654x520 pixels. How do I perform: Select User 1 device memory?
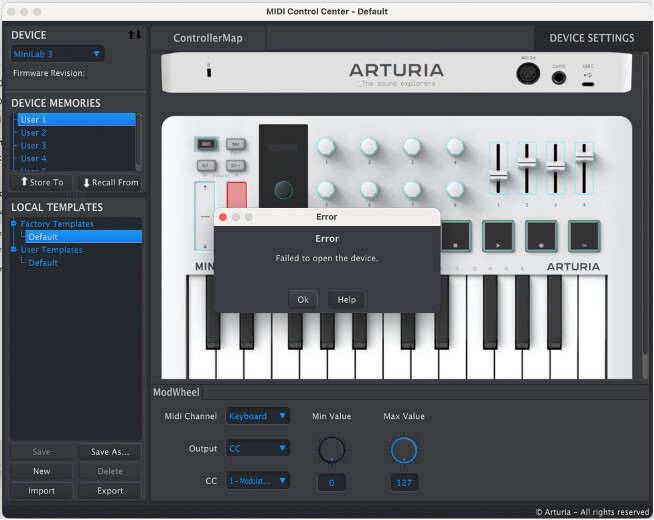click(76, 120)
